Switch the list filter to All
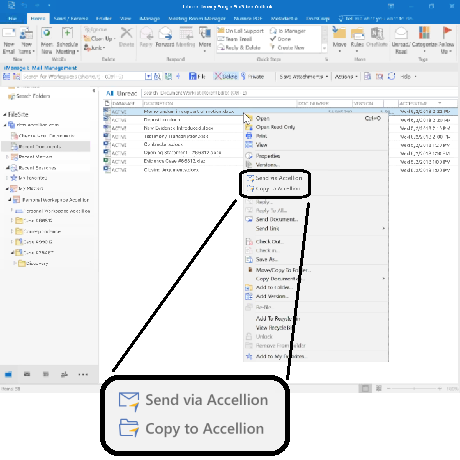The image size is (460, 460). [x=110, y=93]
